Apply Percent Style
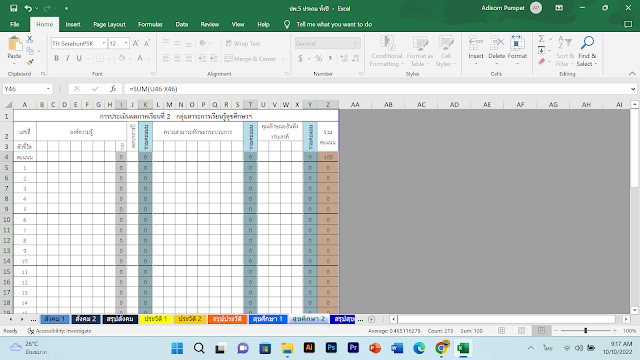Viewport: 640px width, 360px height. click(x=319, y=59)
